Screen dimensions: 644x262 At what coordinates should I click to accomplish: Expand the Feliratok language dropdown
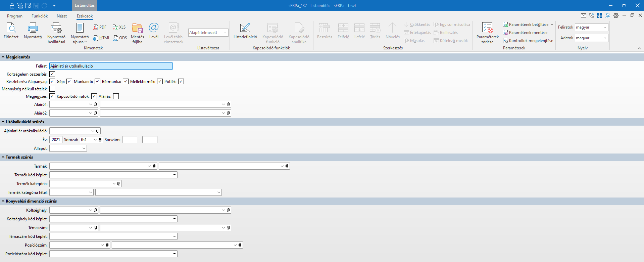click(x=605, y=28)
